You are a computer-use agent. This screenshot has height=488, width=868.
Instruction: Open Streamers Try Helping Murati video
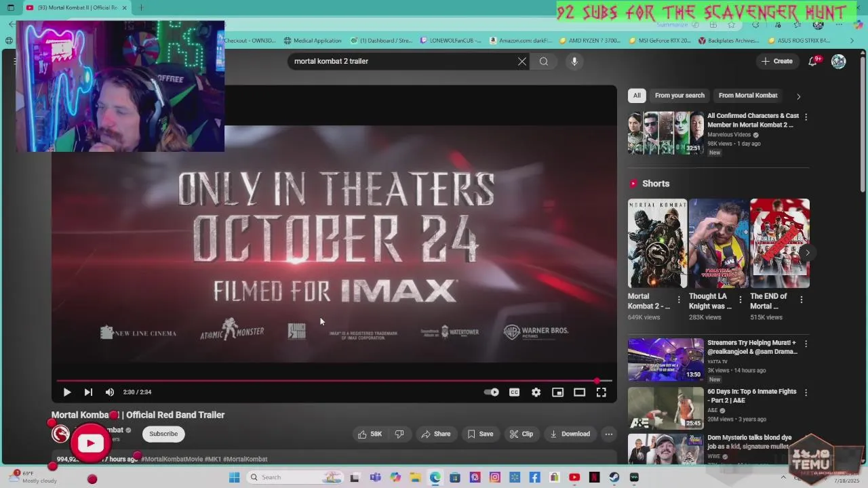[665, 360]
